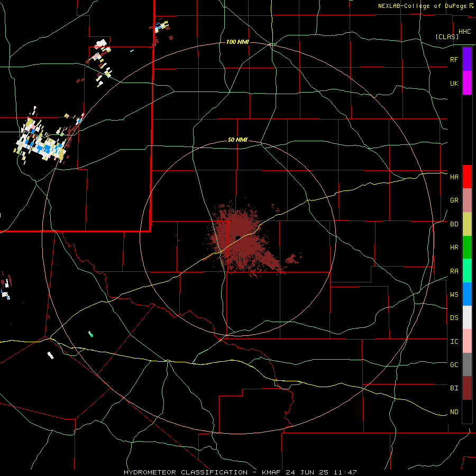Click the '[CLAS]' units label

447,36
